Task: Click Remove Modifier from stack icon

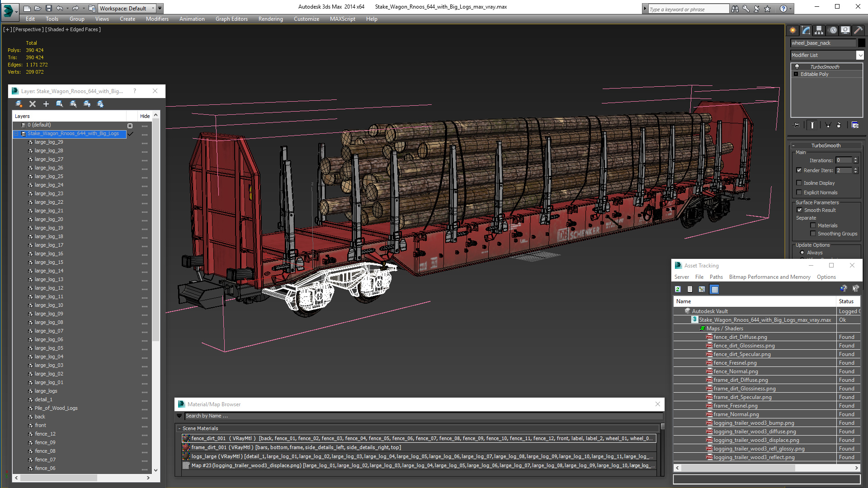Action: pyautogui.click(x=839, y=125)
